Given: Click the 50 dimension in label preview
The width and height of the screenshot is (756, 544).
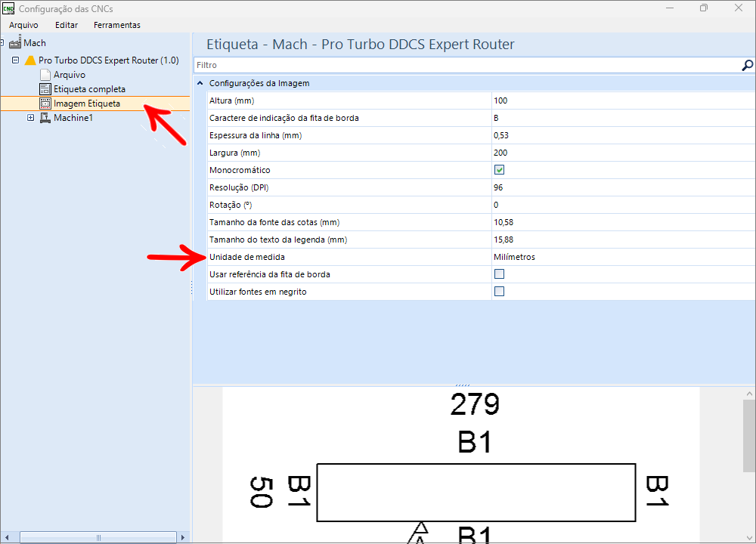Looking at the screenshot, I should 262,493.
